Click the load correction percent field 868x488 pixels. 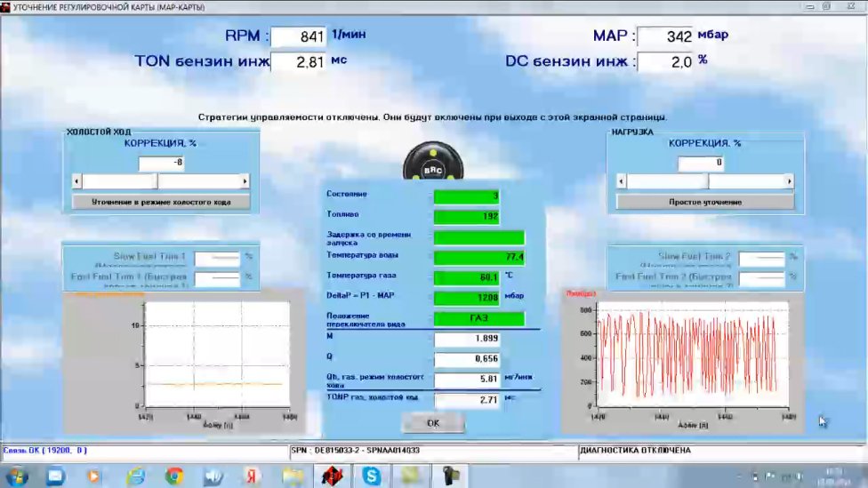pyautogui.click(x=703, y=164)
